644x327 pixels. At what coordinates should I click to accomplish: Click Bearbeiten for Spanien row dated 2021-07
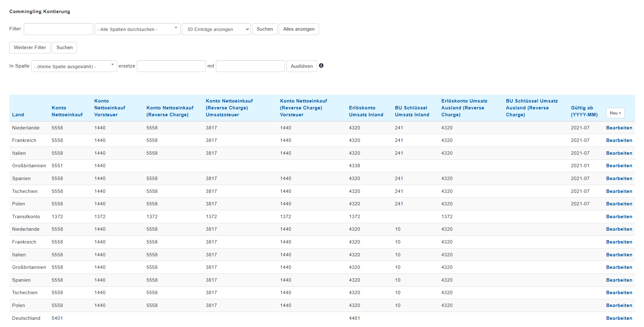click(619, 179)
